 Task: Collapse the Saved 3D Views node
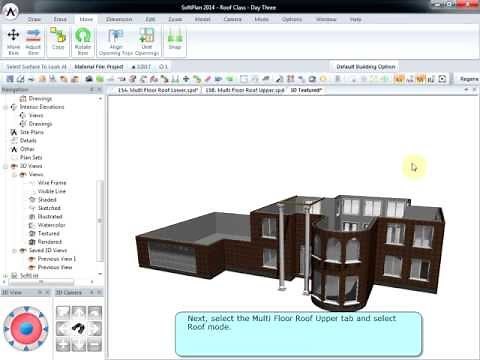(14, 250)
